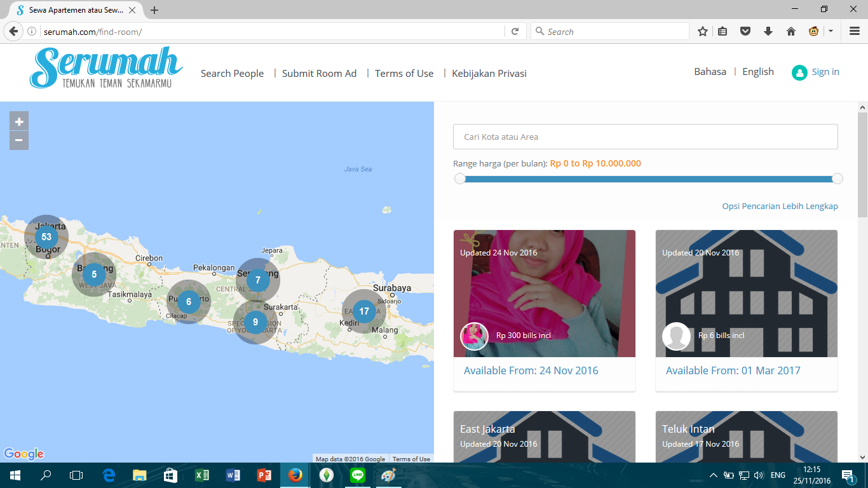Click the Sign in user avatar icon
The height and width of the screenshot is (488, 868).
click(x=799, y=72)
